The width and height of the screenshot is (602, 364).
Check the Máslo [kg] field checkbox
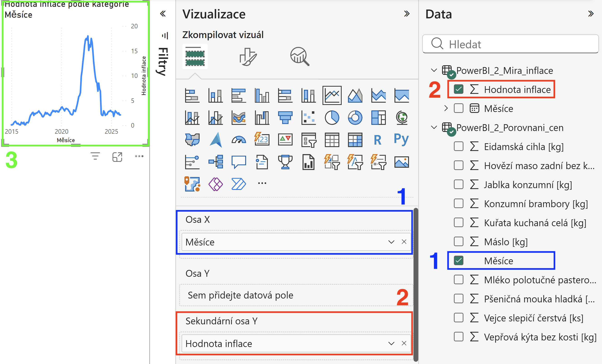458,242
